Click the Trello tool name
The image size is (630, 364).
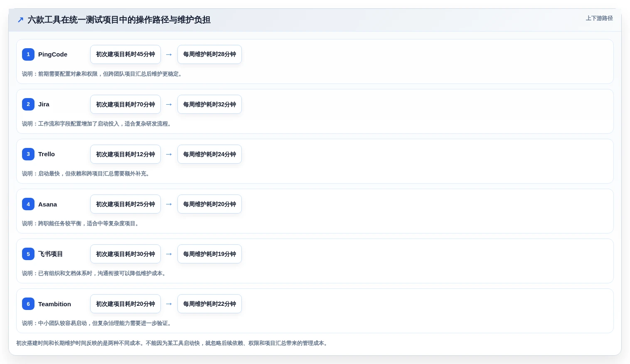pyautogui.click(x=47, y=154)
